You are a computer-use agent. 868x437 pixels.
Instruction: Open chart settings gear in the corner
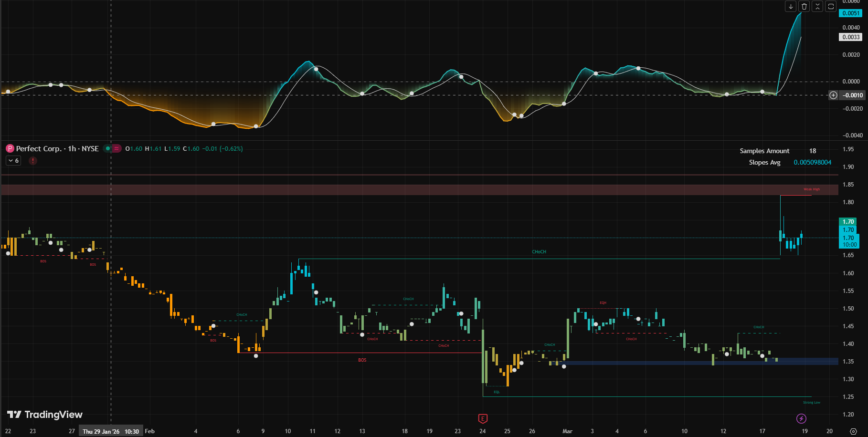(853, 431)
